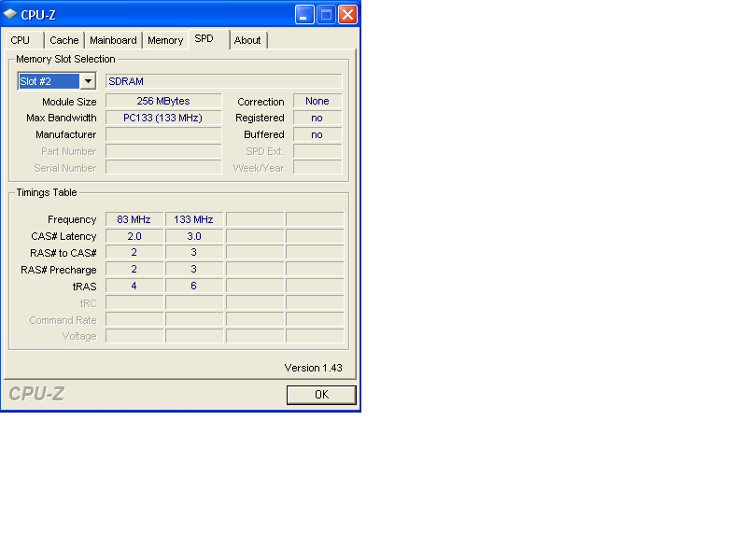
Task: Click the empty Part Number field
Action: click(163, 151)
